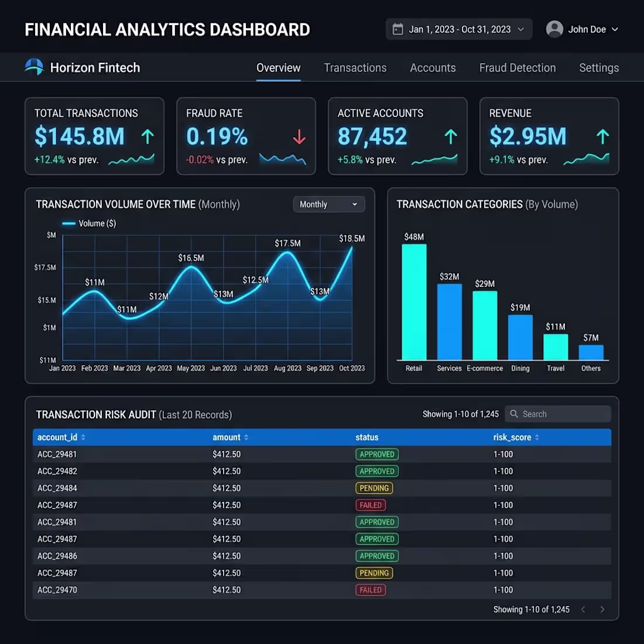This screenshot has width=644, height=644.
Task: Click 1-100 risk score in ACC_29484 row
Action: 503,488
